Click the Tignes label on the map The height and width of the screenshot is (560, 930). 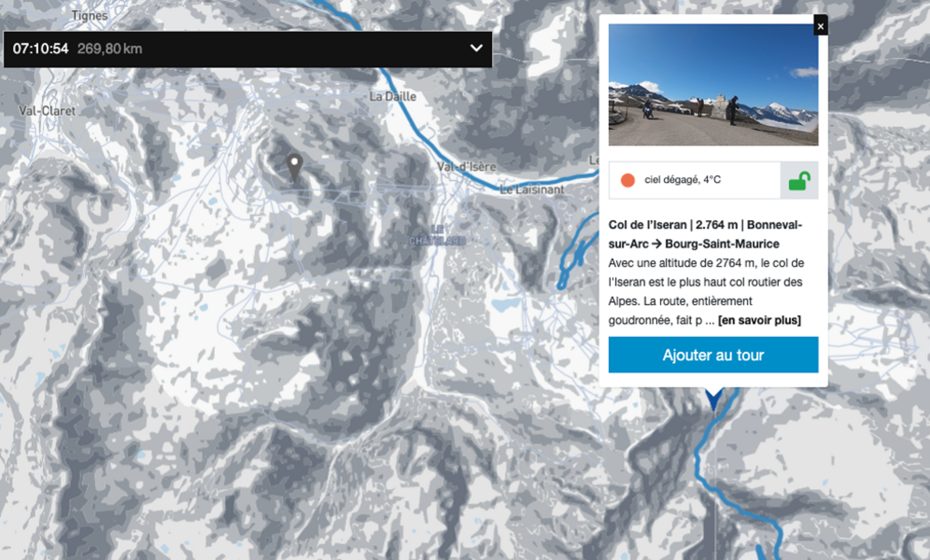[89, 15]
